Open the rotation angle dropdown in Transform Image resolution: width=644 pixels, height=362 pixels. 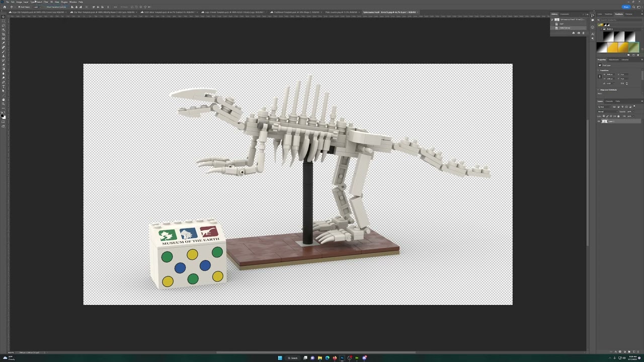pyautogui.click(x=614, y=83)
